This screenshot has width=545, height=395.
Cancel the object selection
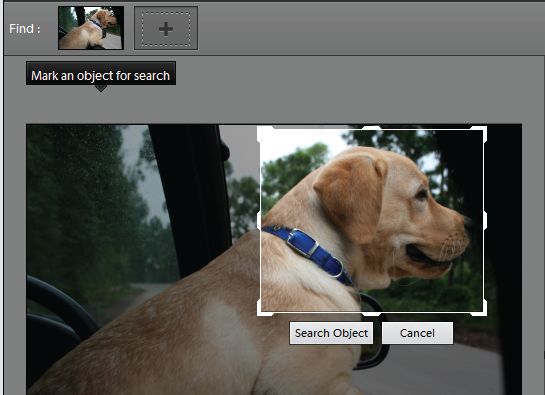click(x=417, y=333)
